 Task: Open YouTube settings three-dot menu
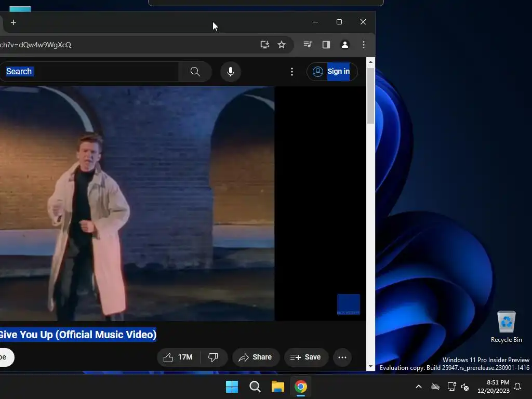pyautogui.click(x=292, y=72)
